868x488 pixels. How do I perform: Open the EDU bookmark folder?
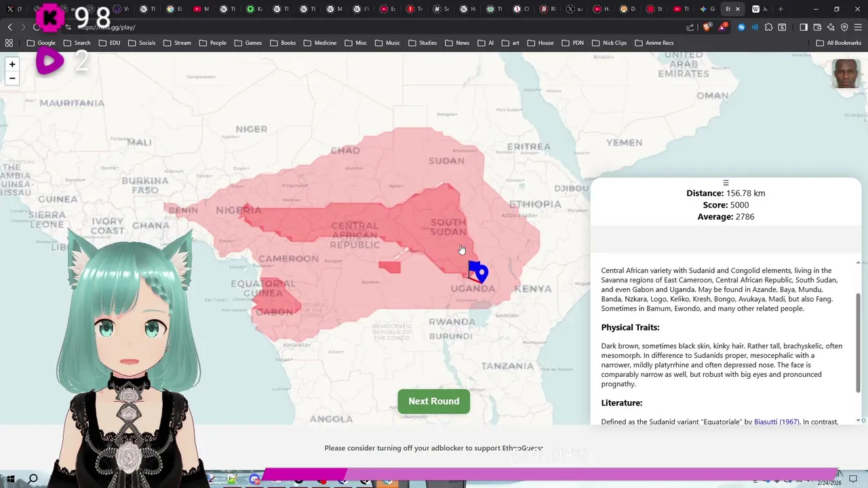109,43
